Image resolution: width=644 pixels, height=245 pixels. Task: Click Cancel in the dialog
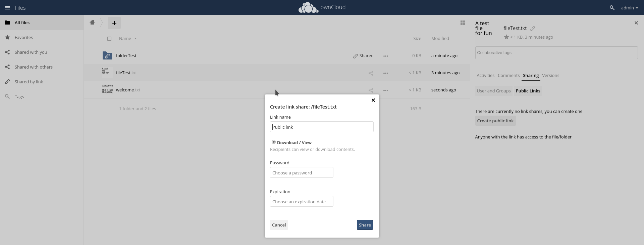(x=279, y=225)
